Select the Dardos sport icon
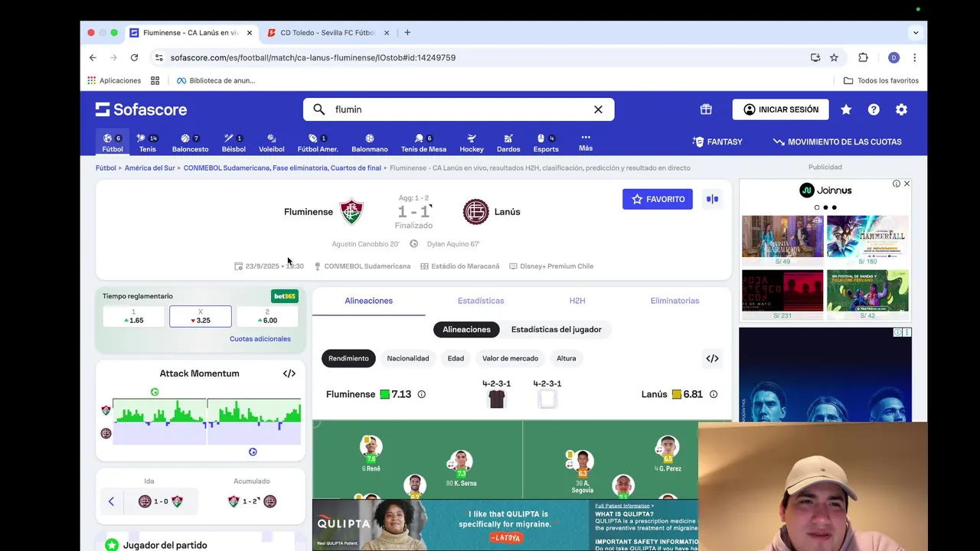 click(508, 142)
